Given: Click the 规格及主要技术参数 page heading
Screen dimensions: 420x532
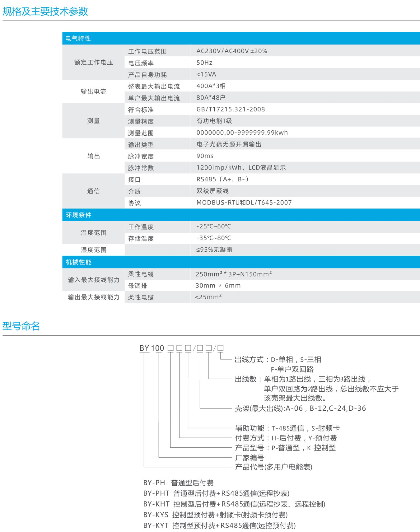Looking at the screenshot, I should pos(45,12).
